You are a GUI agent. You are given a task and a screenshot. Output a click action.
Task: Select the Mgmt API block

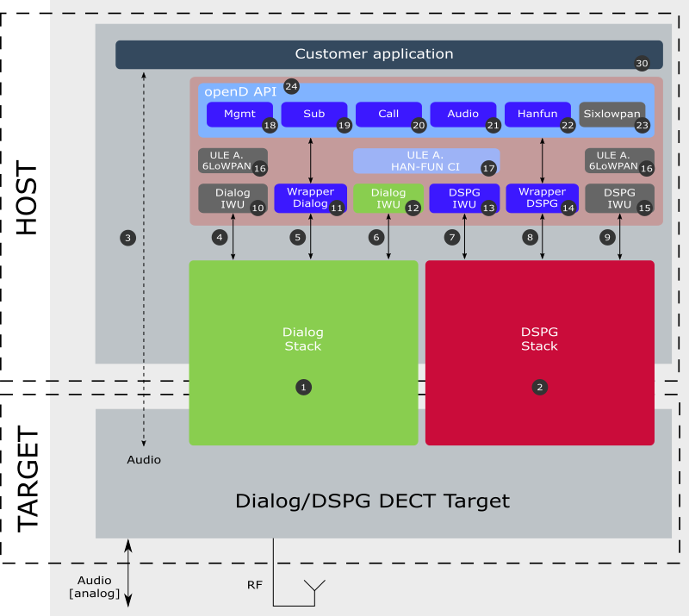click(239, 115)
